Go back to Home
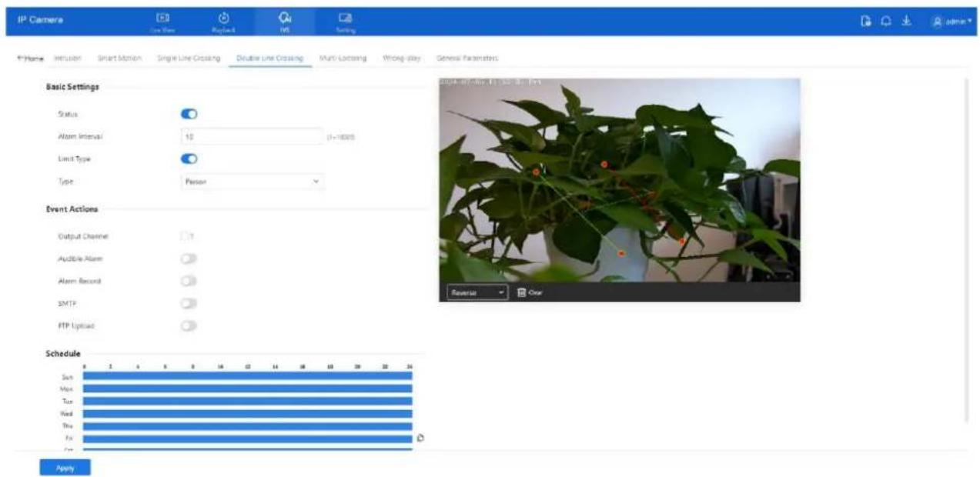980x477 pixels. pyautogui.click(x=31, y=58)
